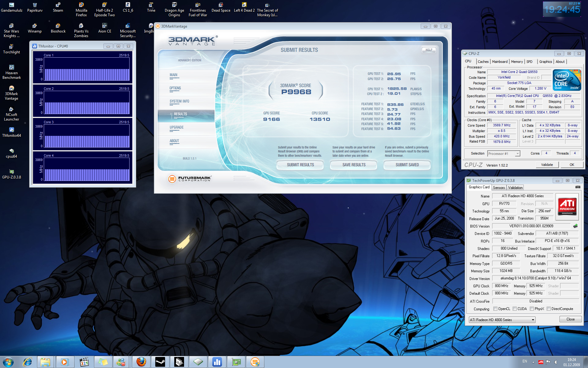The image size is (588, 368).
Task: Launch Left 4 Dead 2 shortcut
Action: [244, 7]
